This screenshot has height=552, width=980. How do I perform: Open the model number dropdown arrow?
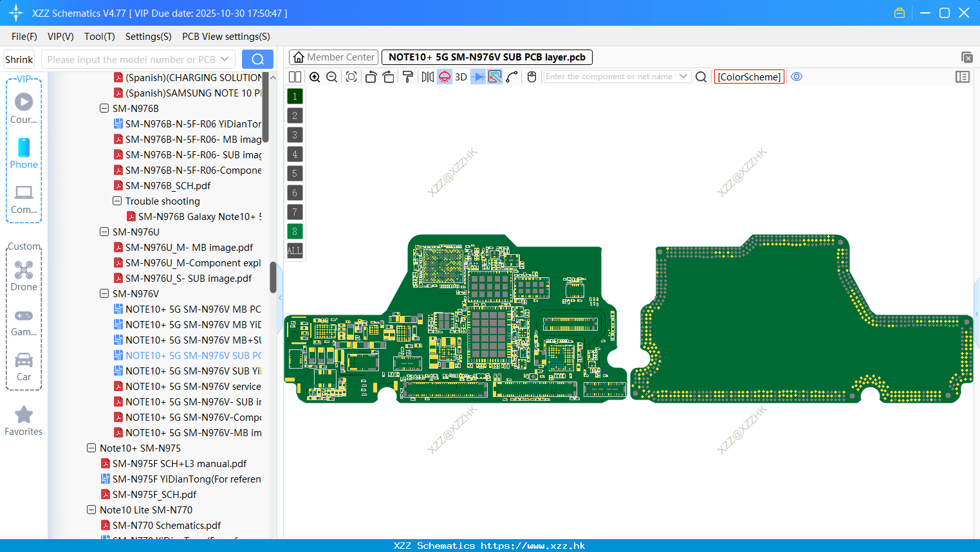[x=225, y=59]
